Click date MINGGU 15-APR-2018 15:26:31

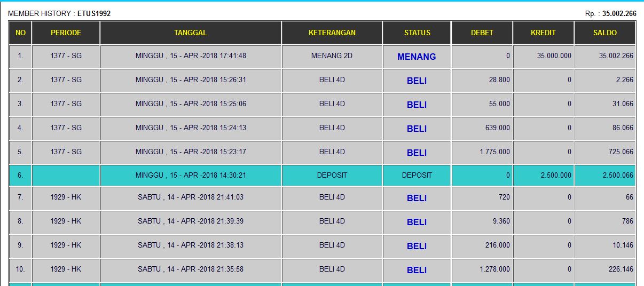pyautogui.click(x=191, y=80)
